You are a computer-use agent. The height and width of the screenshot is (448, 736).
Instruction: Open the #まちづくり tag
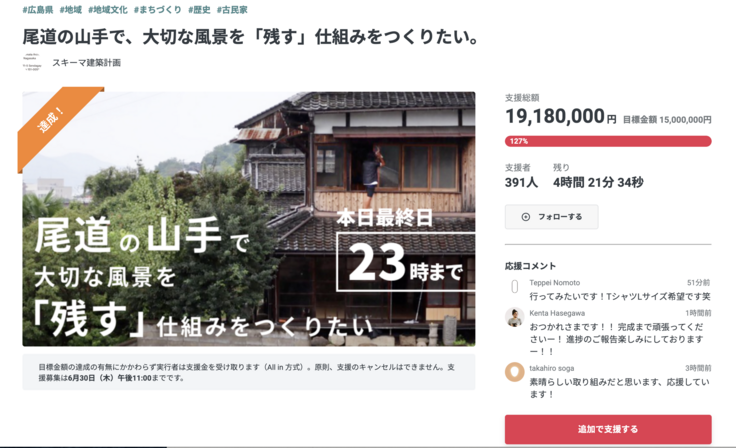(158, 10)
